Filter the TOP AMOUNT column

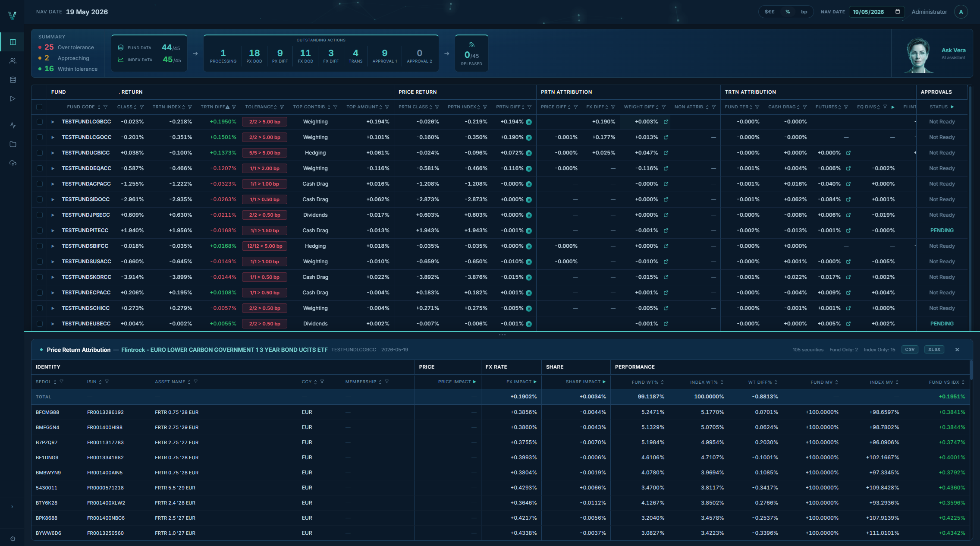click(x=387, y=107)
